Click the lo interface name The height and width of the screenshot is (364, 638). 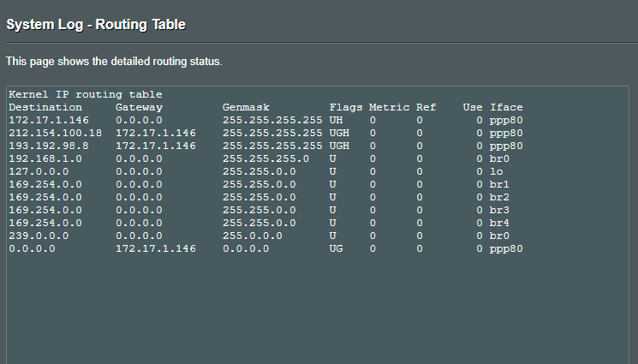497,171
